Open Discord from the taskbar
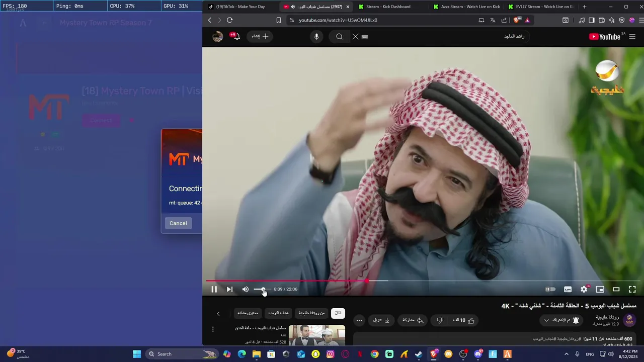The height and width of the screenshot is (362, 644). pyautogui.click(x=478, y=354)
